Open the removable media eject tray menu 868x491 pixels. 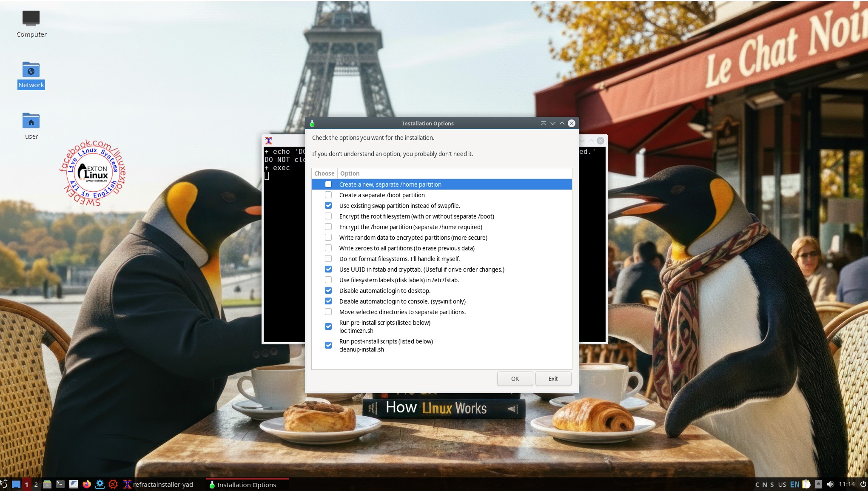[x=818, y=484]
